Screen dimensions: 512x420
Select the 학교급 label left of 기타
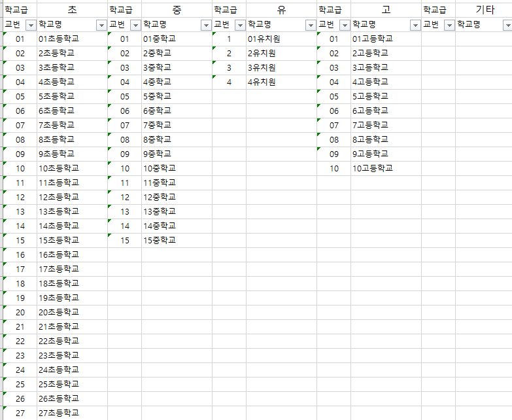point(438,10)
